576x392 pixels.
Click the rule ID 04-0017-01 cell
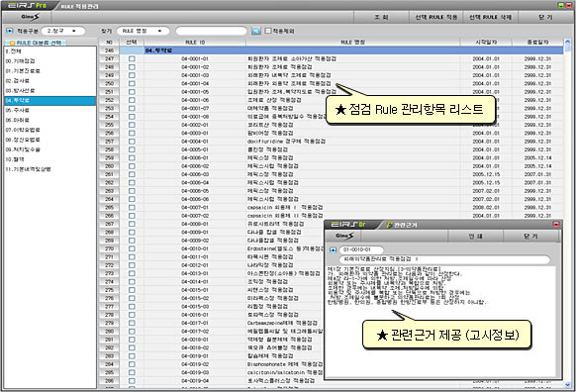tap(195, 323)
